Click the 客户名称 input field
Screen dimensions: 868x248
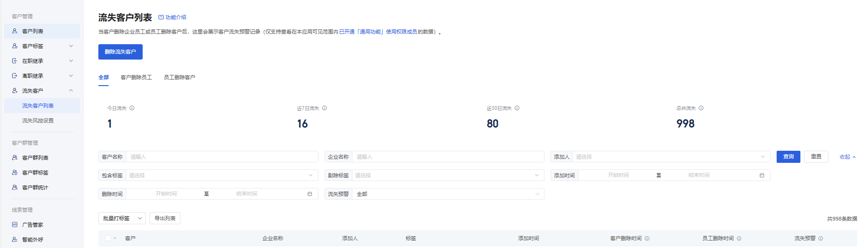(222, 157)
